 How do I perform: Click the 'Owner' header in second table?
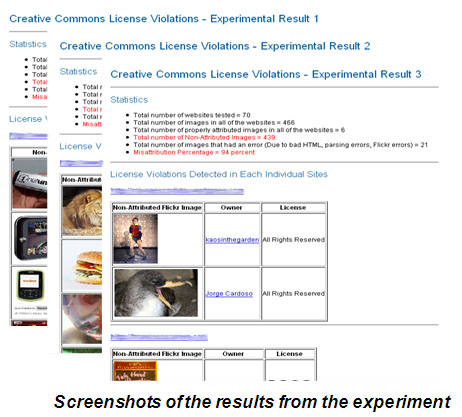[233, 354]
